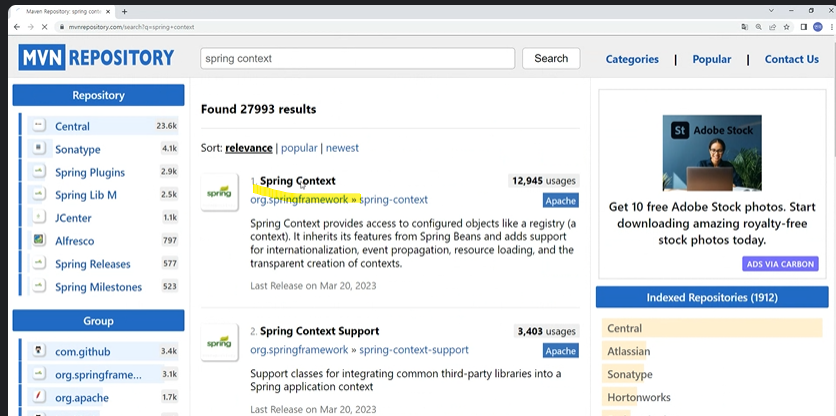The width and height of the screenshot is (836, 416).
Task: Open the Spring Context Support result title
Action: click(319, 331)
